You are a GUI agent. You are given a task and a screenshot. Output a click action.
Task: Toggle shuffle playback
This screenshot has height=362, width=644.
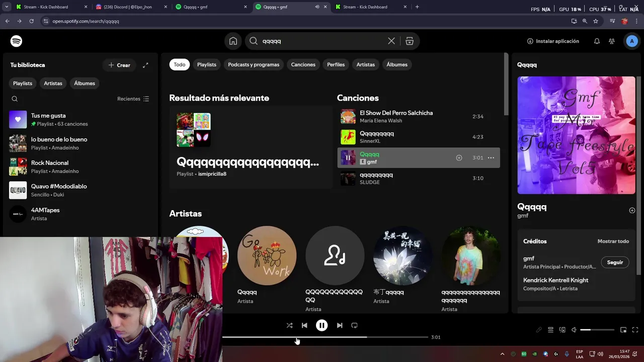pyautogui.click(x=289, y=325)
